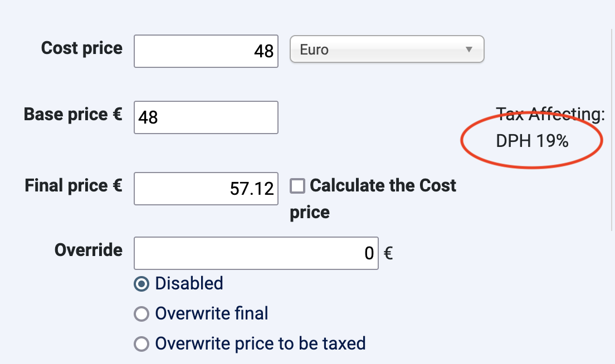This screenshot has height=364, width=615.
Task: Click the DPH 19% tax rule text
Action: (x=532, y=141)
